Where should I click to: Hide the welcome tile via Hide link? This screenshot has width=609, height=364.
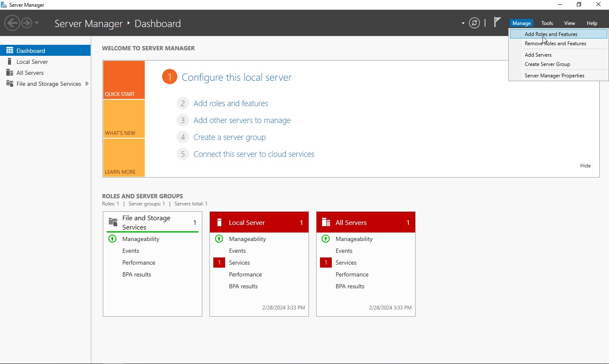(585, 165)
